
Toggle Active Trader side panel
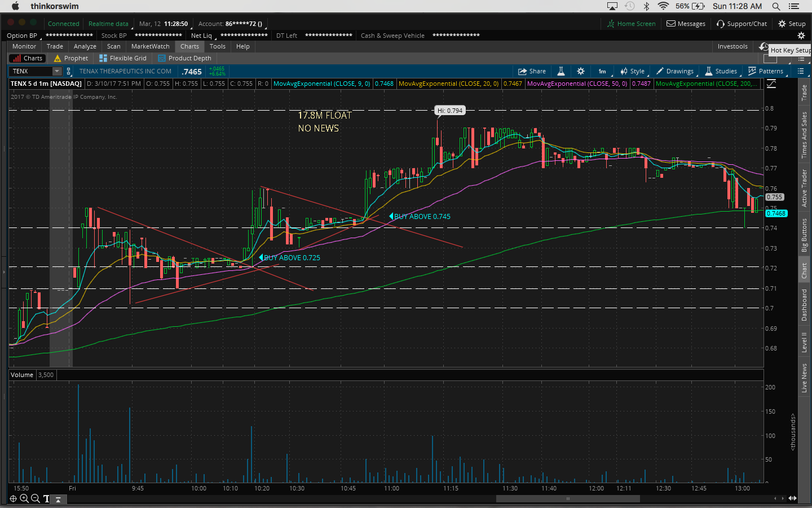(804, 188)
